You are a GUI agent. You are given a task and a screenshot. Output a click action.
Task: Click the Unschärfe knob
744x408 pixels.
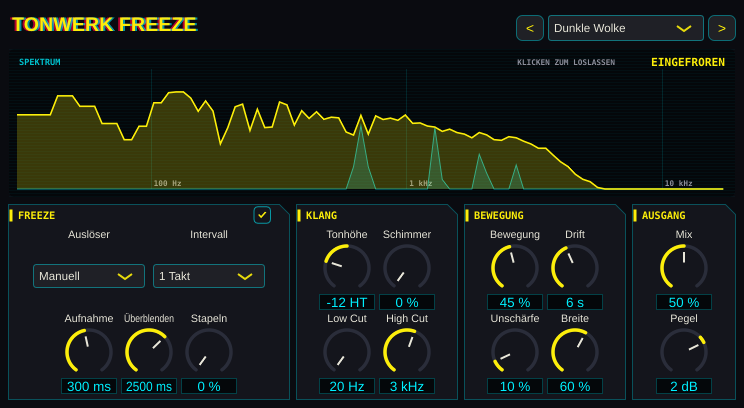515,352
